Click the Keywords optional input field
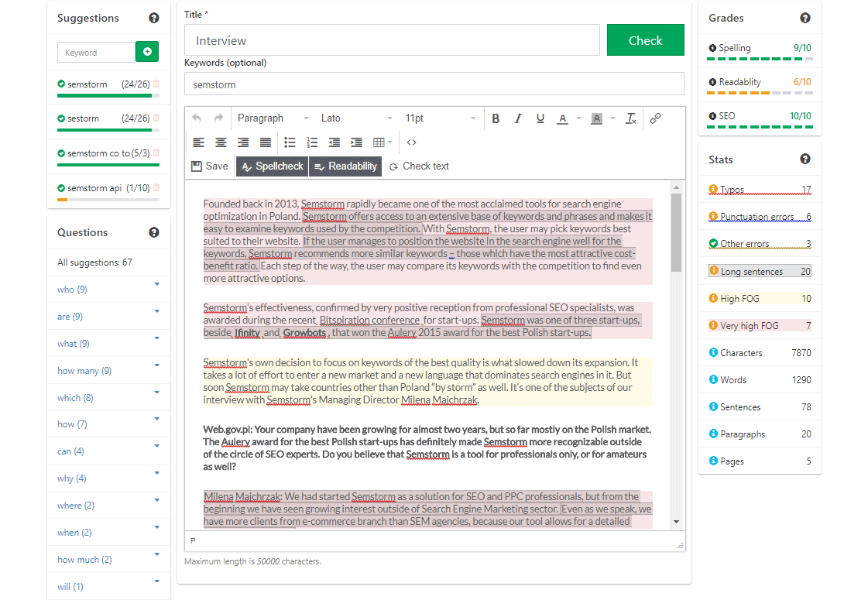 [434, 84]
